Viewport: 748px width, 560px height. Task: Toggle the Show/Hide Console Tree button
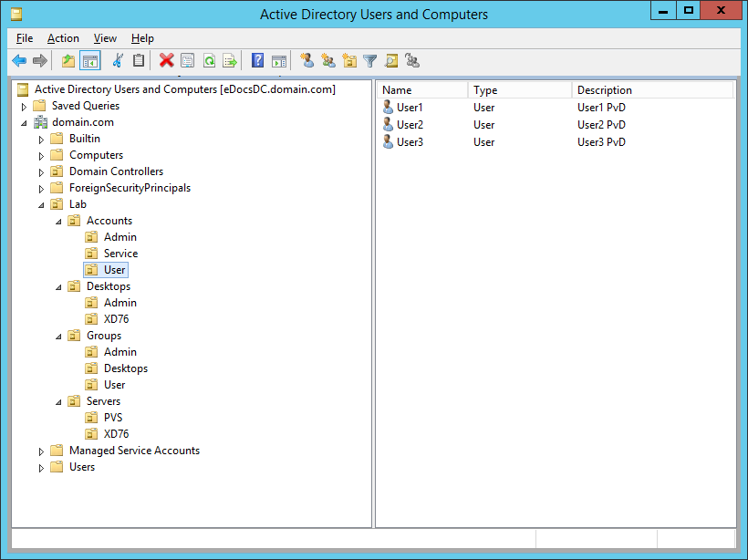coord(90,61)
